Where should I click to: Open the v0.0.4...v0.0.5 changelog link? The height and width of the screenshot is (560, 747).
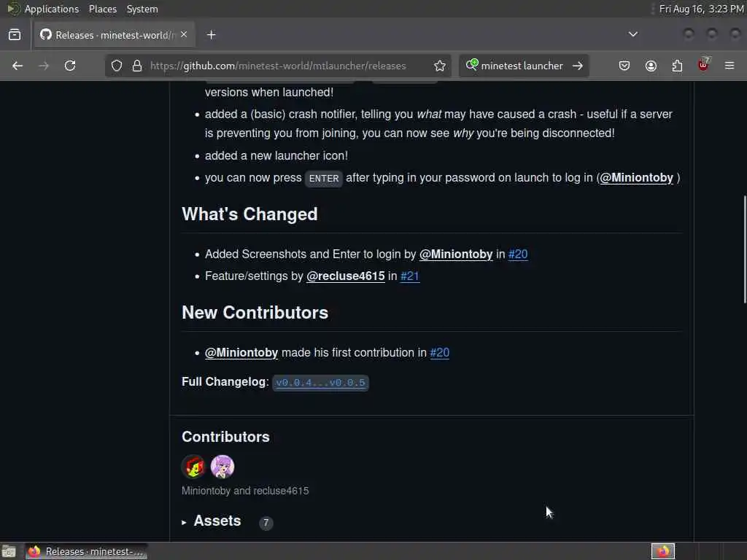coord(321,382)
